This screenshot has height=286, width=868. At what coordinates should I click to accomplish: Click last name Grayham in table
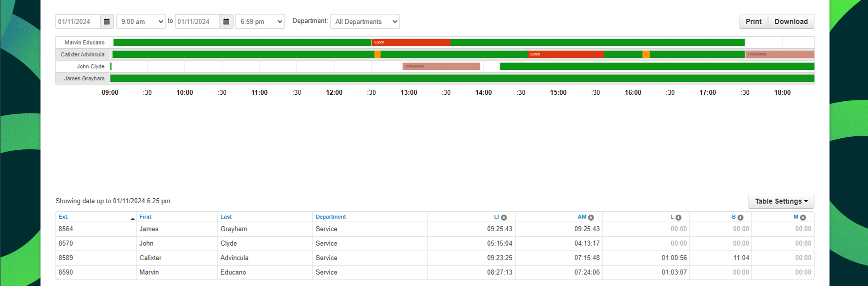(233, 229)
